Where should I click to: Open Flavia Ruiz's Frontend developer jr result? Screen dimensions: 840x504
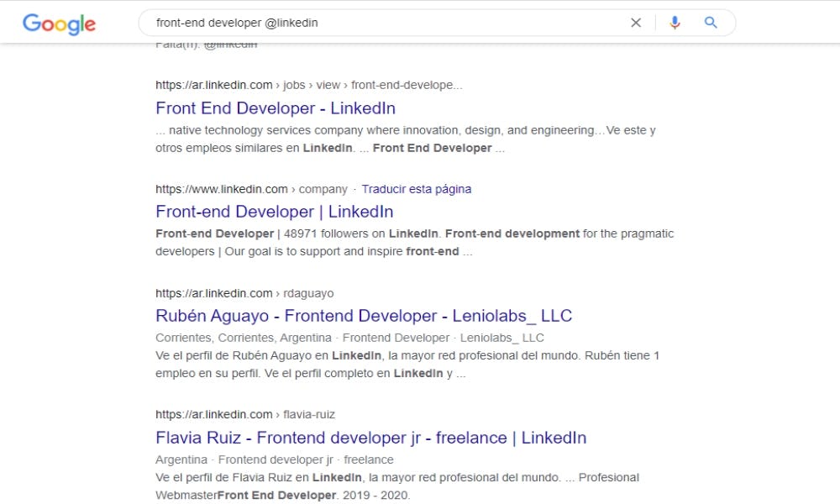click(370, 438)
